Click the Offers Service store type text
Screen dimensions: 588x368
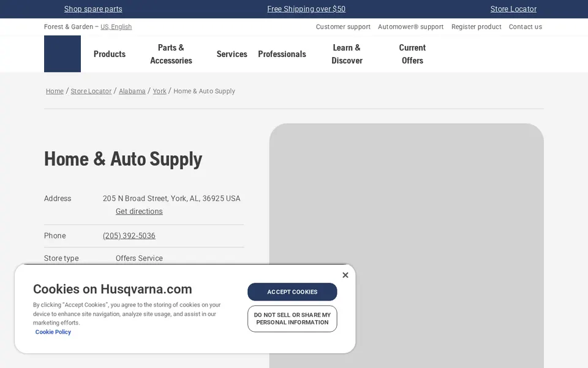pos(139,258)
